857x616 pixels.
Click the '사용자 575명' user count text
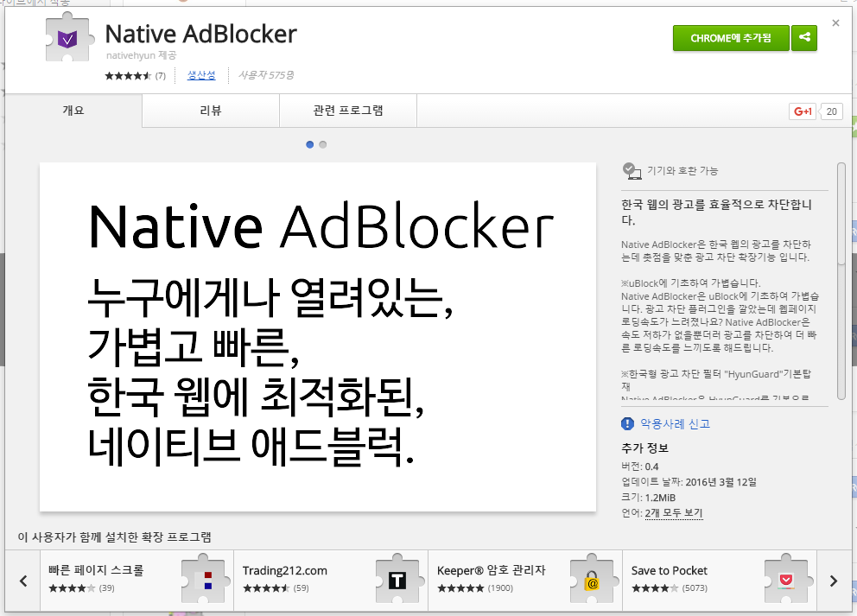coord(265,75)
